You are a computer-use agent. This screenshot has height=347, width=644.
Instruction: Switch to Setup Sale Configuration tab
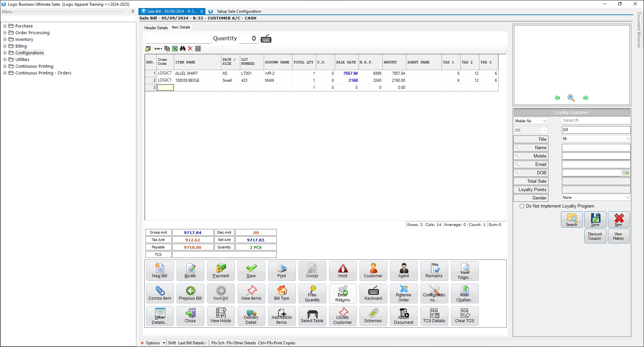tap(239, 11)
